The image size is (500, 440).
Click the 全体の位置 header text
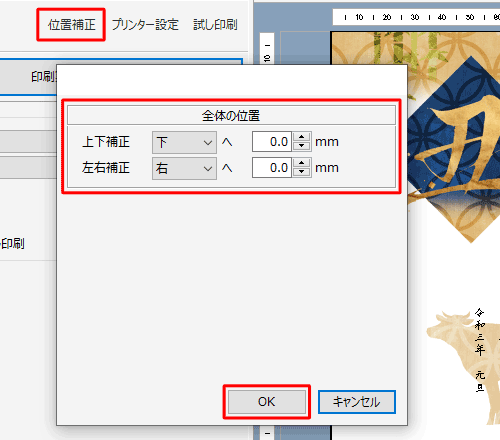[x=231, y=116]
